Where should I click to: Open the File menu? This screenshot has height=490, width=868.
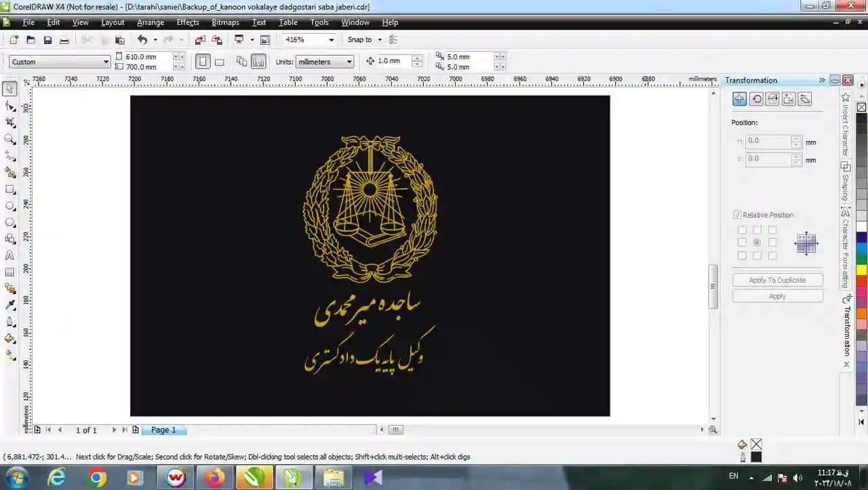28,22
